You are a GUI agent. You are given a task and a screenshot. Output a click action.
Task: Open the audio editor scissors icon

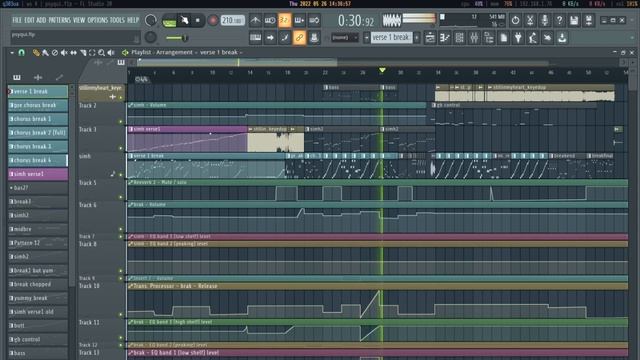[x=530, y=20]
